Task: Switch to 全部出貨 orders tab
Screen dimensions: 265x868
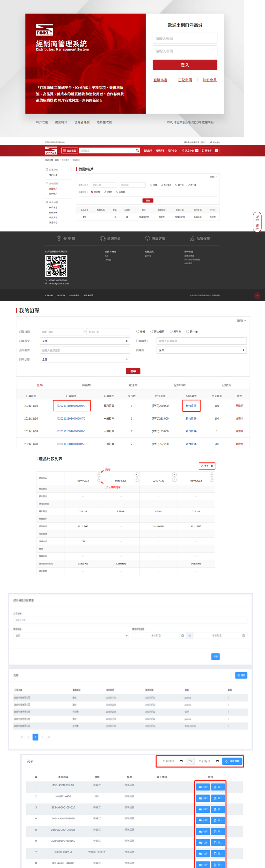Action: coord(179,385)
